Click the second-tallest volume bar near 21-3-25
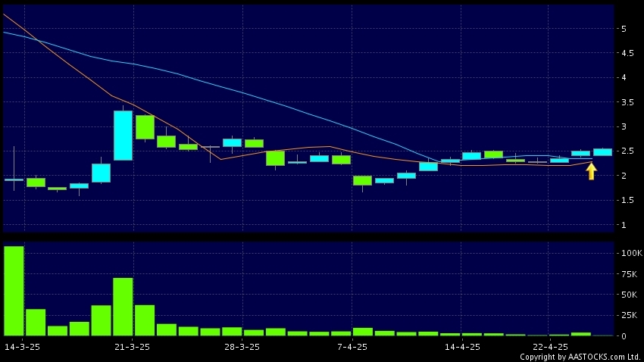Viewport: 644px width, 362px height. pos(123,307)
